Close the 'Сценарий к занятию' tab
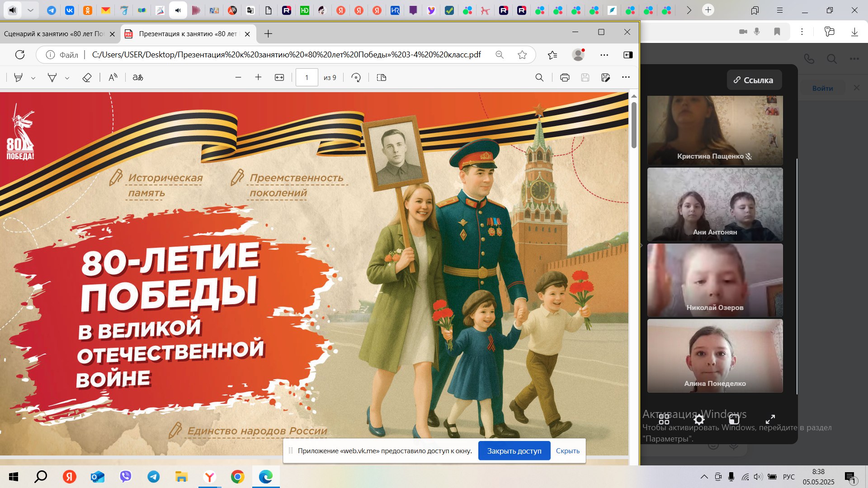This screenshot has height=488, width=868. pos(112,34)
